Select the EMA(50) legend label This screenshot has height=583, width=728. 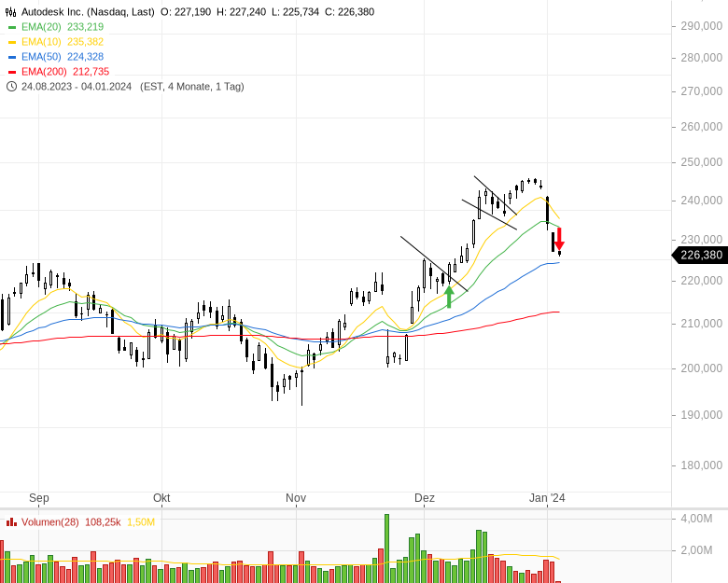point(41,57)
